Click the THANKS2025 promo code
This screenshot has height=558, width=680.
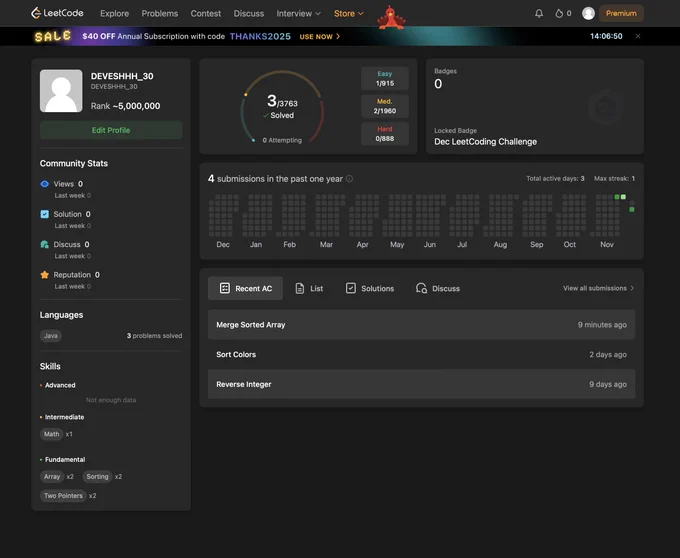click(260, 36)
